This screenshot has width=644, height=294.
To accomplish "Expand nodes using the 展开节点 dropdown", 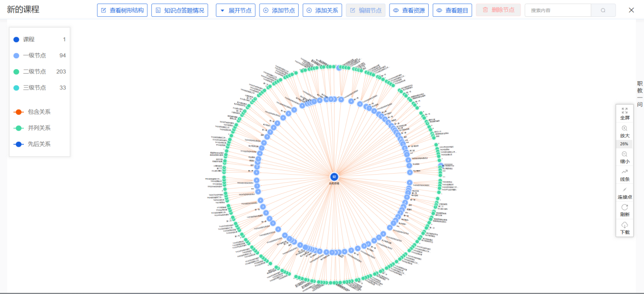I will (235, 10).
